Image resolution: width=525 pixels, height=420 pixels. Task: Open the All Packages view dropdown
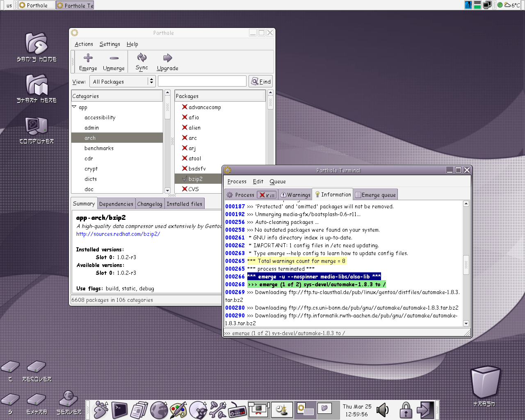pos(122,81)
